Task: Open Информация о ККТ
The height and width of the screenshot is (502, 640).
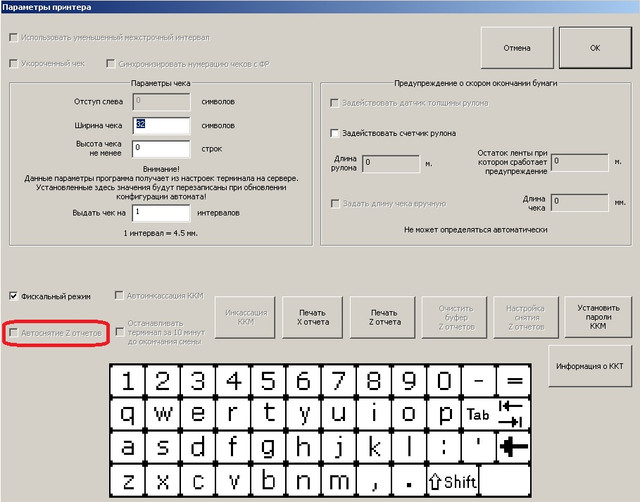Action: point(590,366)
